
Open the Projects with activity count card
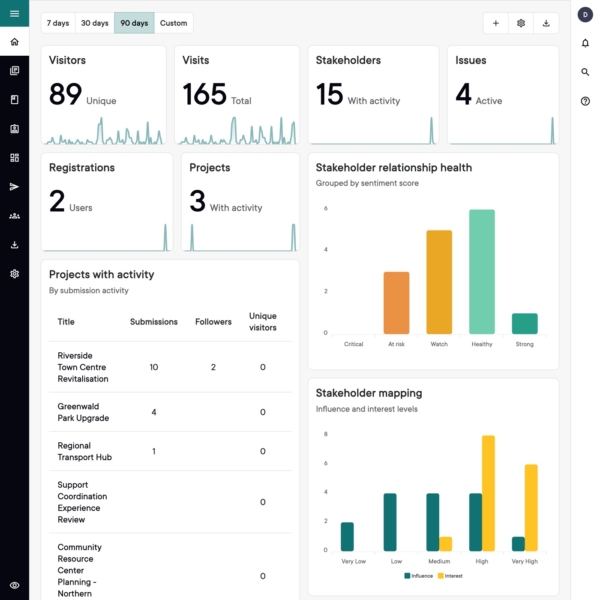click(x=240, y=202)
